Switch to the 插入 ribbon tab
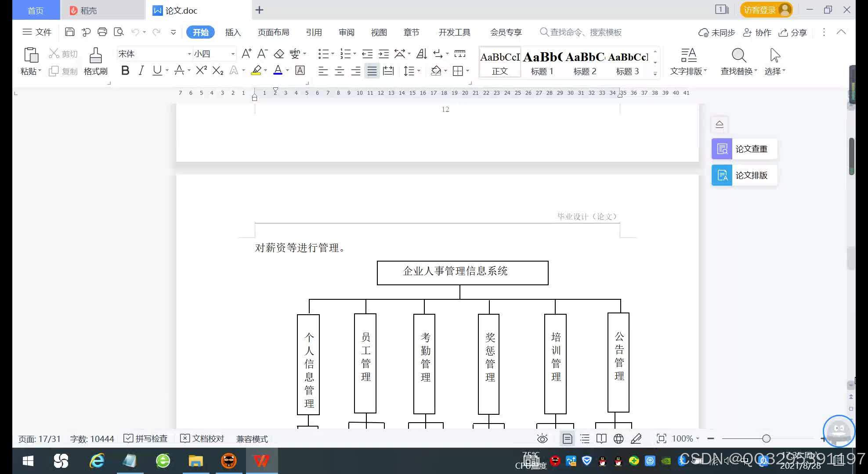Screen dimensions: 868x474 [233, 32]
